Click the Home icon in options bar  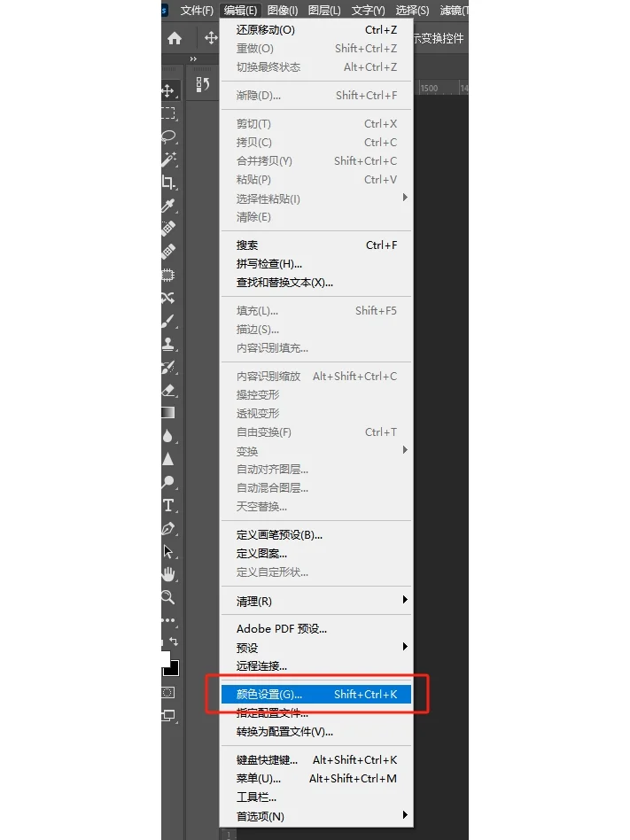pos(174,38)
